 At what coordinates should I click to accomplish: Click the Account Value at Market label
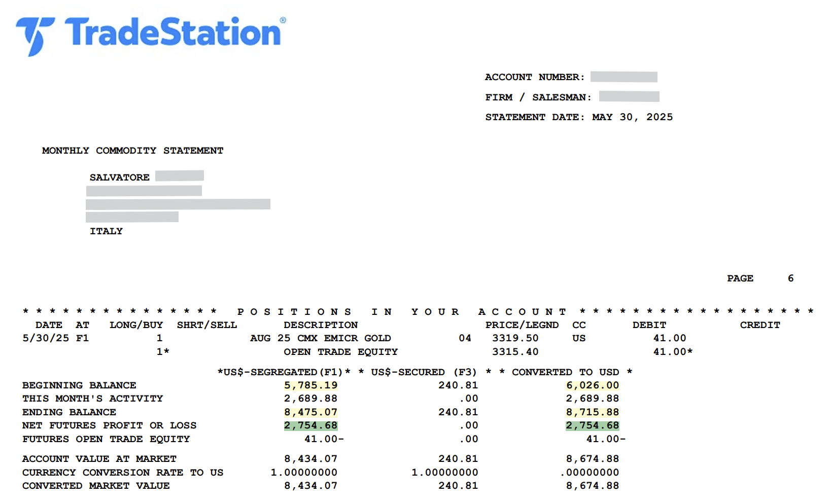tap(99, 459)
